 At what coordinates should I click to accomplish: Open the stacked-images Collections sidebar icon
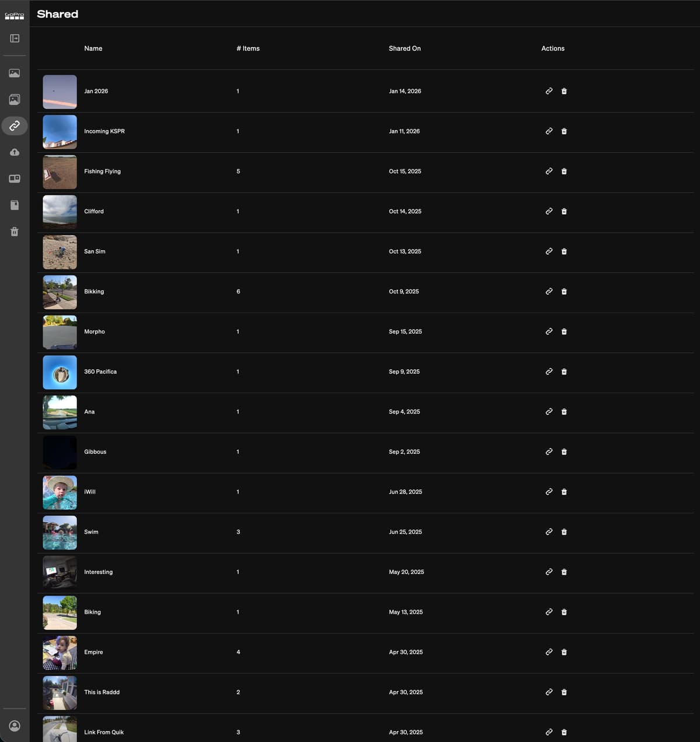pos(15,99)
